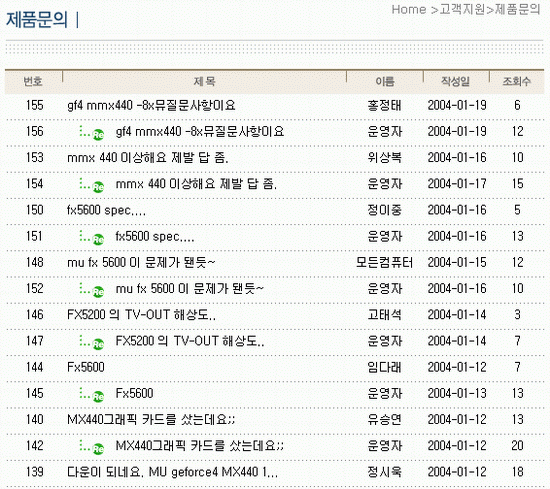Image resolution: width=550 pixels, height=489 pixels.
Task: Open post 139 '다운이 되네요. MU geforce4 MX440 1...'
Action: (173, 472)
